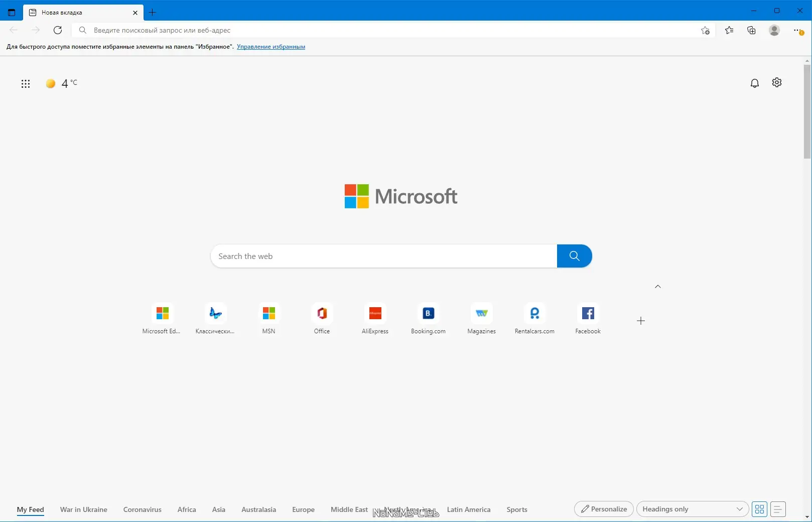Add this page to favorites star icon
The image size is (812, 522).
[705, 30]
